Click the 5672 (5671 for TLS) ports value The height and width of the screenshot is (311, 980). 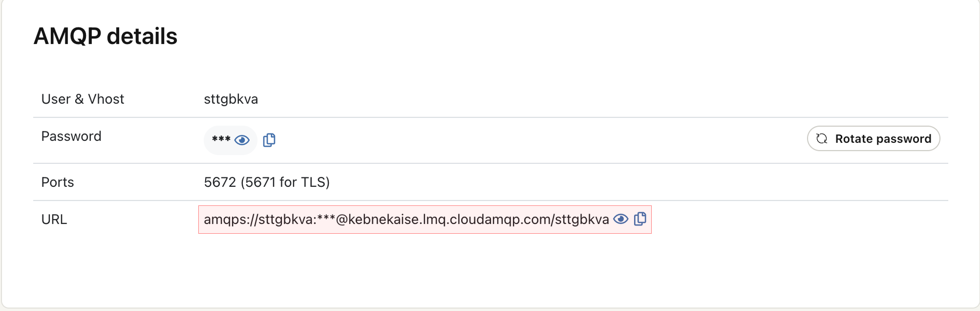pos(267,182)
